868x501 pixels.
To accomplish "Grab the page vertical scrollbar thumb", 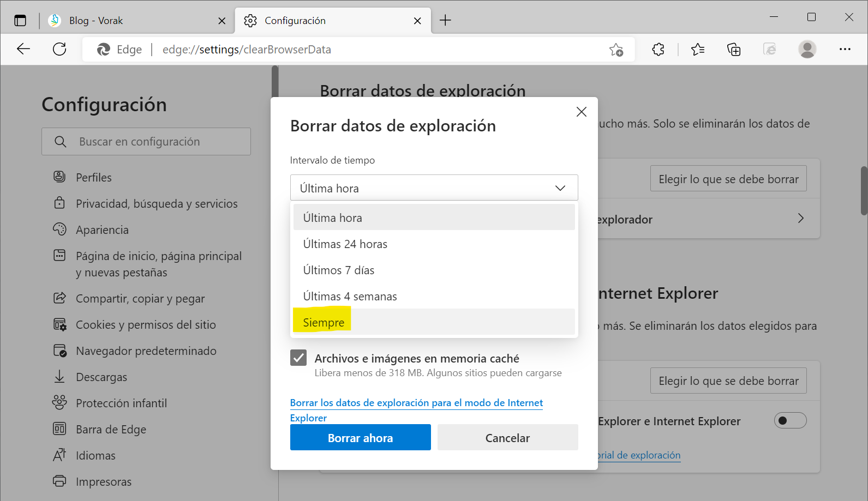I will (864, 191).
